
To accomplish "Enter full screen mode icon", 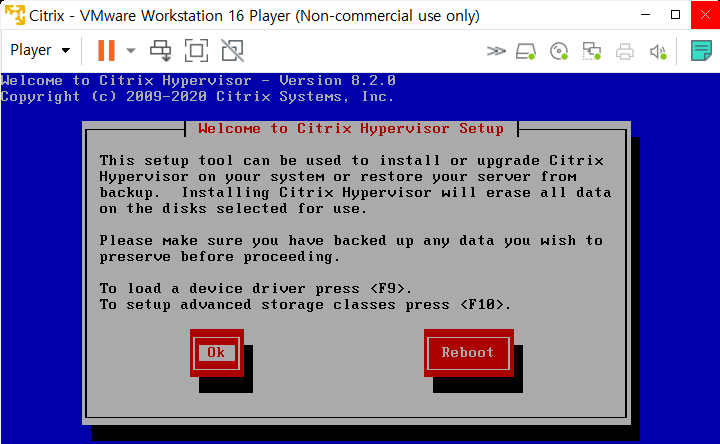I will [x=197, y=50].
